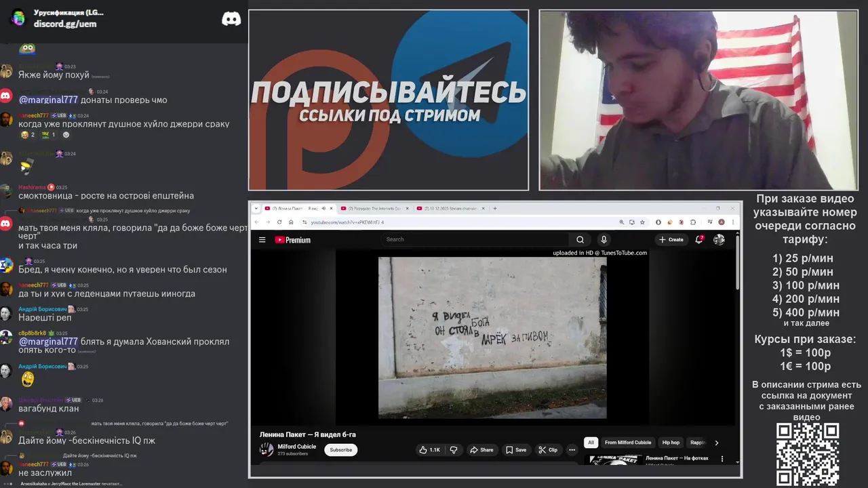Open a new browser tab
The image size is (868, 488).
pos(495,208)
